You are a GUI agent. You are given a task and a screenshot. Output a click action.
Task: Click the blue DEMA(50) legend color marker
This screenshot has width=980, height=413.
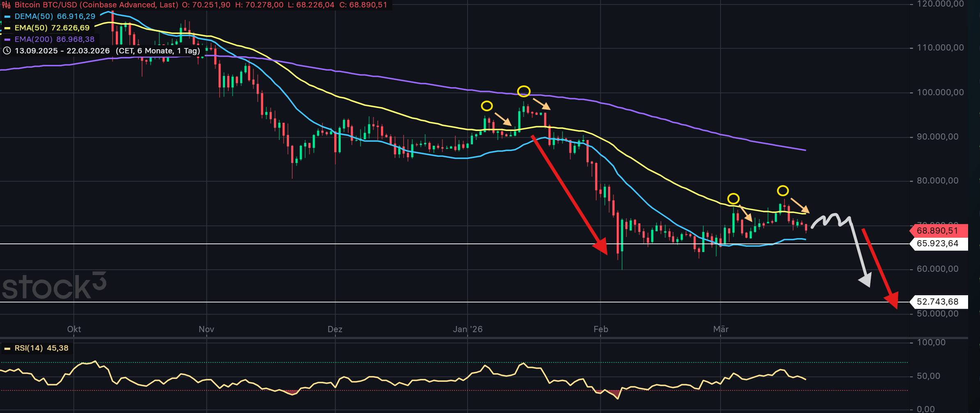point(7,17)
